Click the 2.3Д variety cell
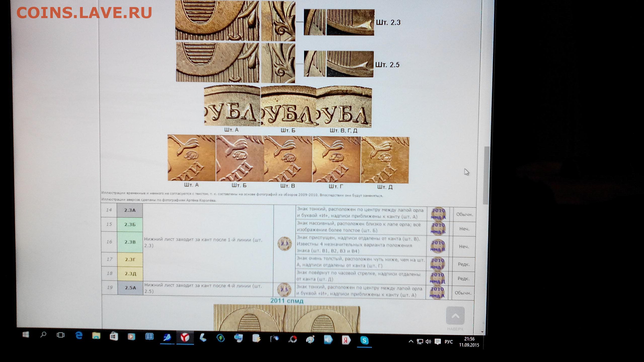The image size is (644, 362). (130, 274)
